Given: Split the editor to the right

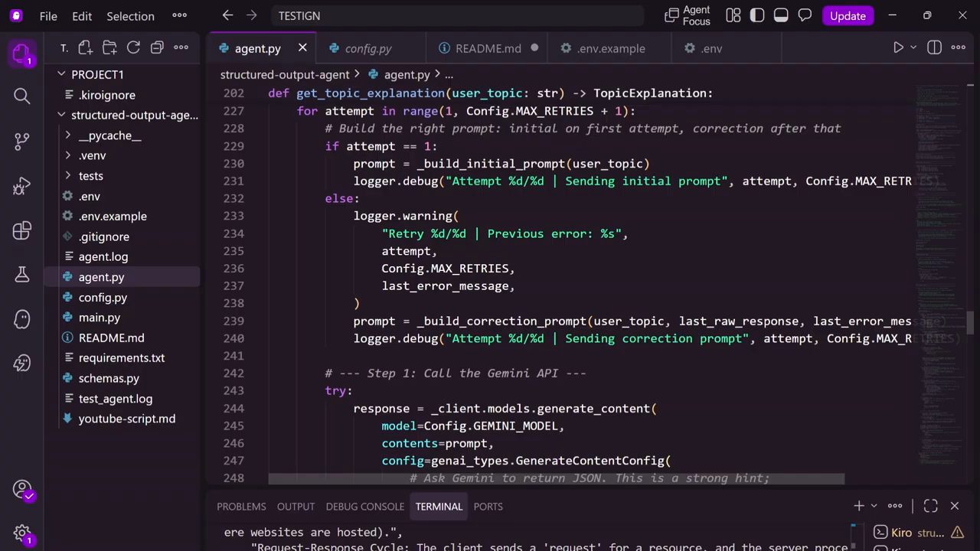Looking at the screenshot, I should pyautogui.click(x=934, y=47).
